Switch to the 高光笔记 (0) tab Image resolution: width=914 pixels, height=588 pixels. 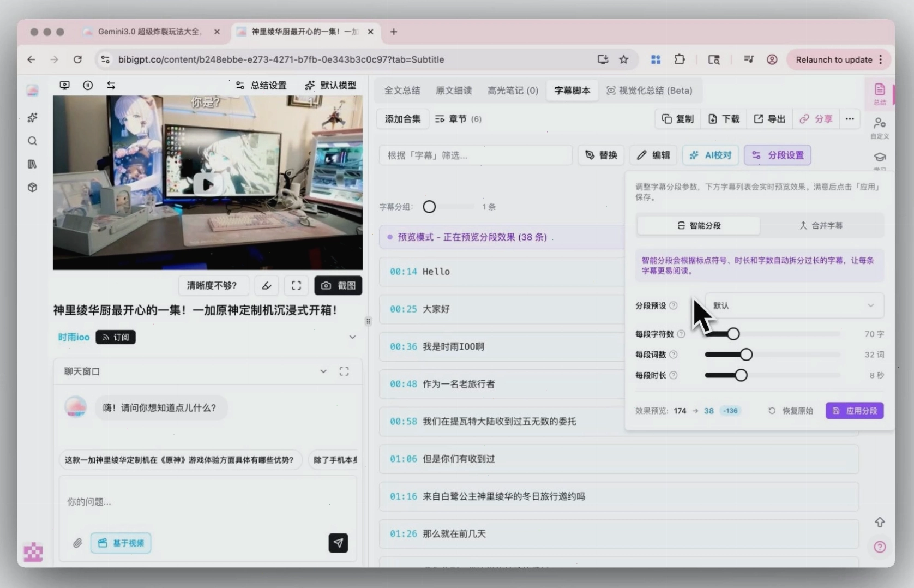coord(513,91)
